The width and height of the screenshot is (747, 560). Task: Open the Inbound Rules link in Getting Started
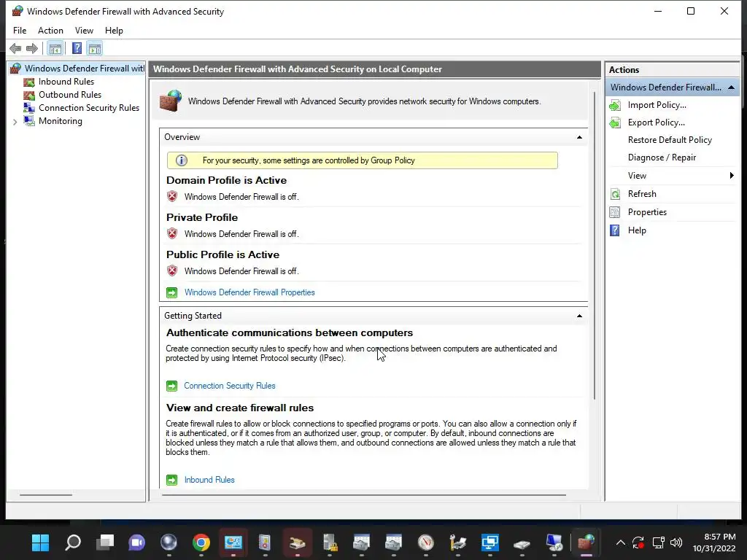click(x=209, y=480)
